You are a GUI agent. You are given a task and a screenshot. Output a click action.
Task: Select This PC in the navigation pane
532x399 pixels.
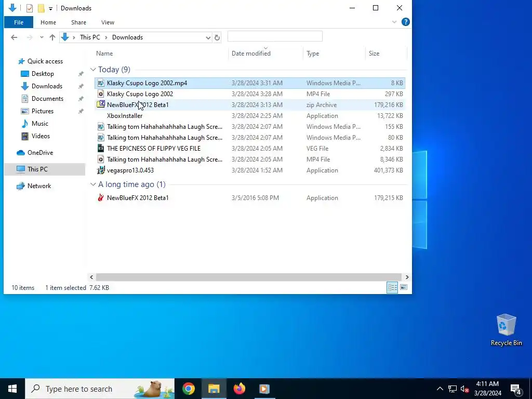point(37,169)
